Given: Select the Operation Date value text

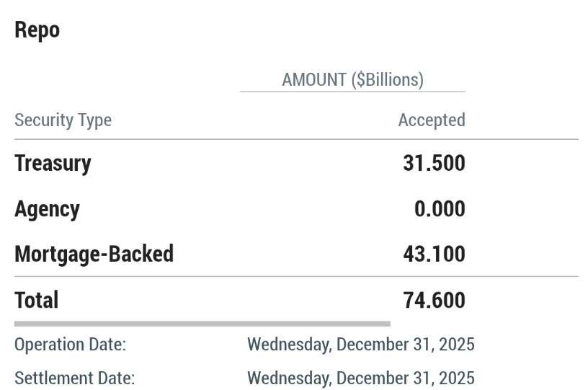Looking at the screenshot, I should pos(360,345).
